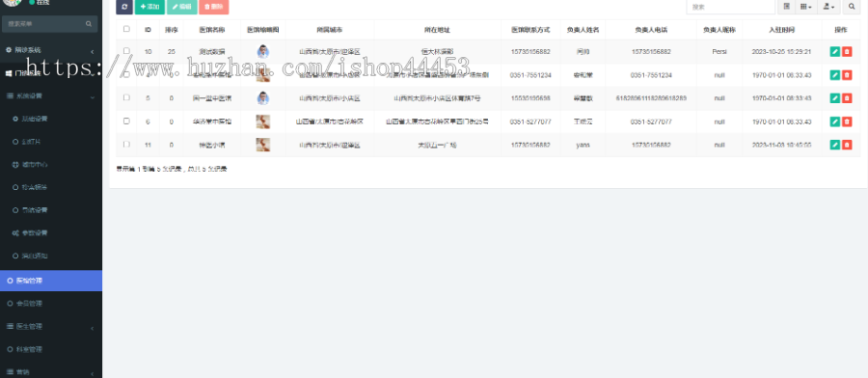Image resolution: width=868 pixels, height=378 pixels.
Task: Tick the select-all checkbox in the header
Action: pos(126,29)
